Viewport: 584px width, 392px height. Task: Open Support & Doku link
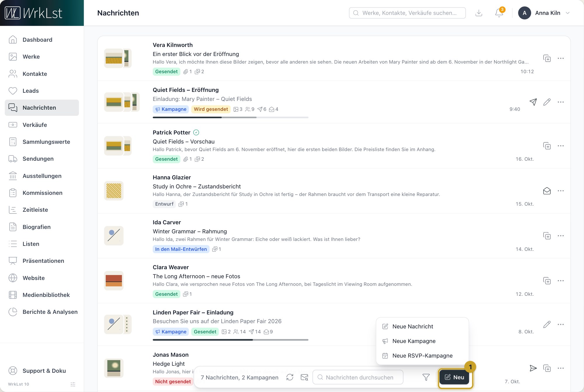[42, 371]
